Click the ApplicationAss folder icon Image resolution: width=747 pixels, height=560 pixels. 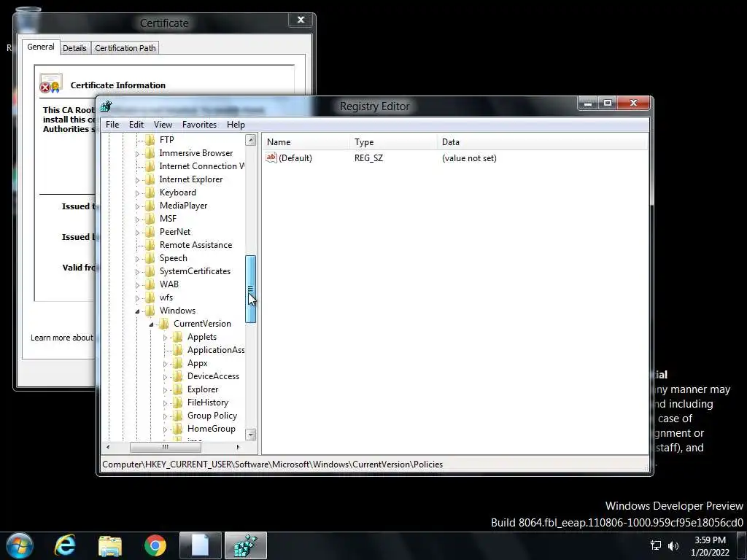[178, 350]
